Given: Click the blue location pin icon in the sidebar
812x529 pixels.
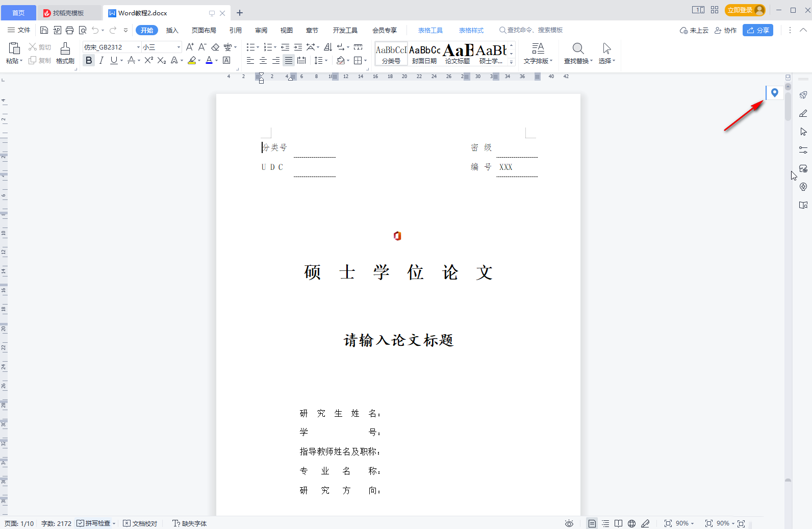Looking at the screenshot, I should click(774, 92).
